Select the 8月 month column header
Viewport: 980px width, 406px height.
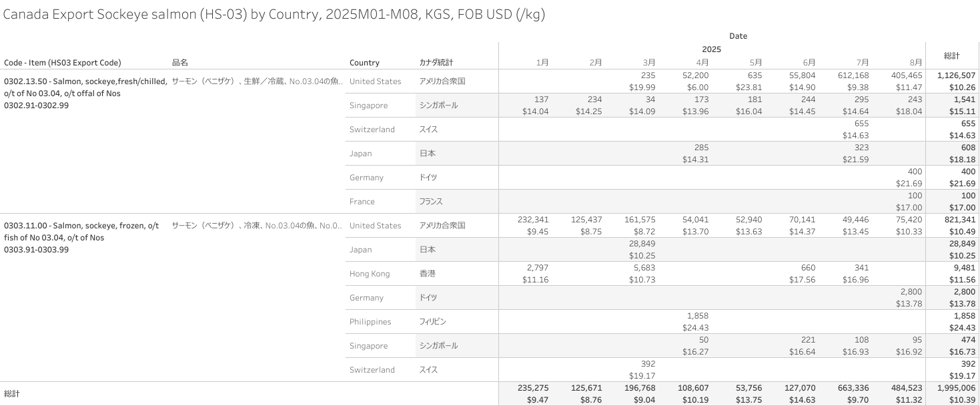tap(916, 63)
